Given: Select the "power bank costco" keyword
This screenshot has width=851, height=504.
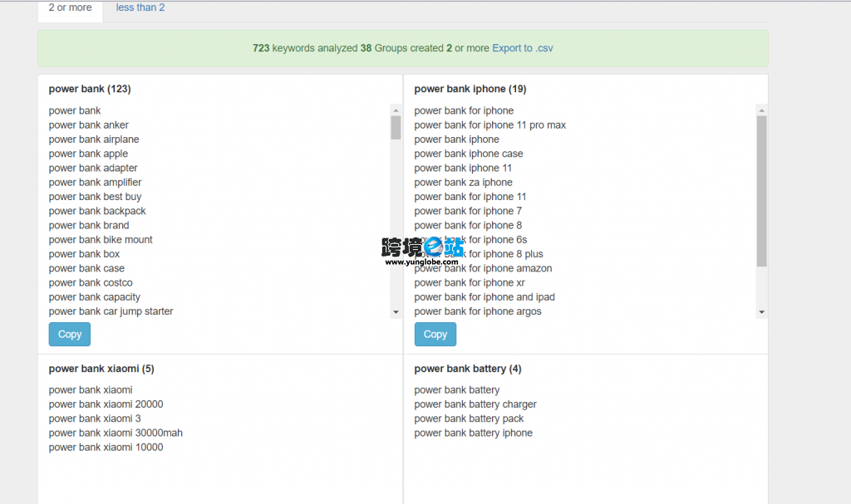Looking at the screenshot, I should coord(91,283).
